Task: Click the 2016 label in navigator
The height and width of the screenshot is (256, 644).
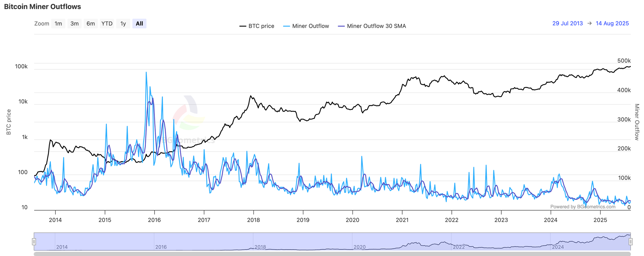Action: click(161, 247)
